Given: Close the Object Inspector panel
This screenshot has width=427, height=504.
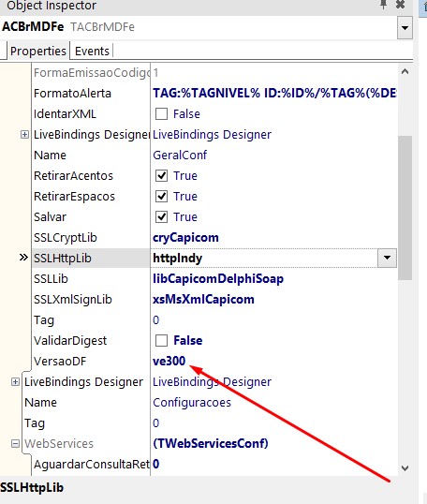Looking at the screenshot, I should (x=400, y=5).
